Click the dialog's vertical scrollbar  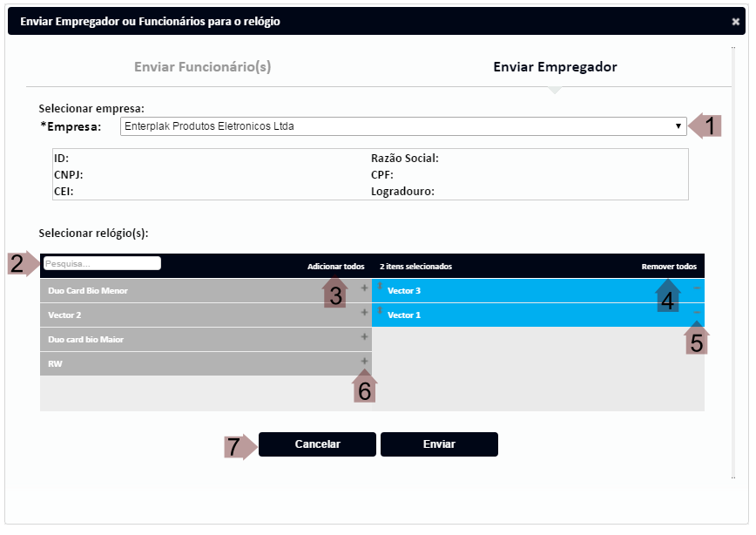click(x=734, y=261)
